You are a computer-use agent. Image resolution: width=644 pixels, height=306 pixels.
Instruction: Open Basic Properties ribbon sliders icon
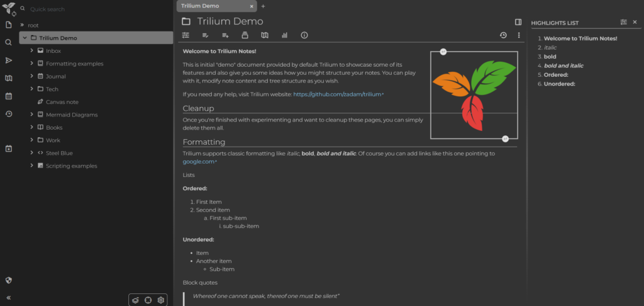tap(186, 35)
